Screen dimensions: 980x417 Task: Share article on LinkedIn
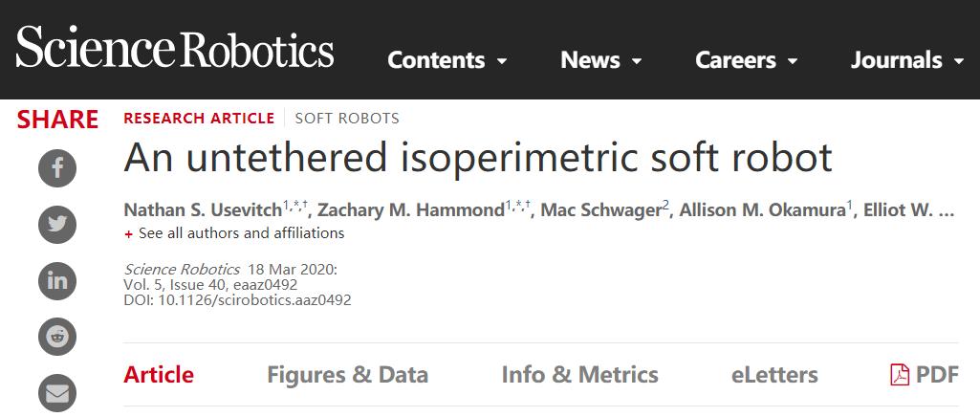(x=56, y=280)
